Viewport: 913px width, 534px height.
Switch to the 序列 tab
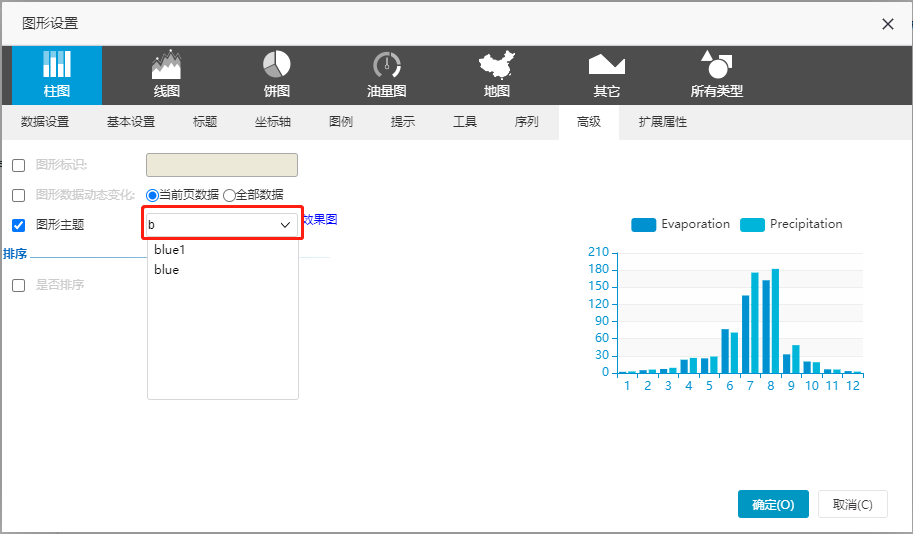[x=526, y=122]
